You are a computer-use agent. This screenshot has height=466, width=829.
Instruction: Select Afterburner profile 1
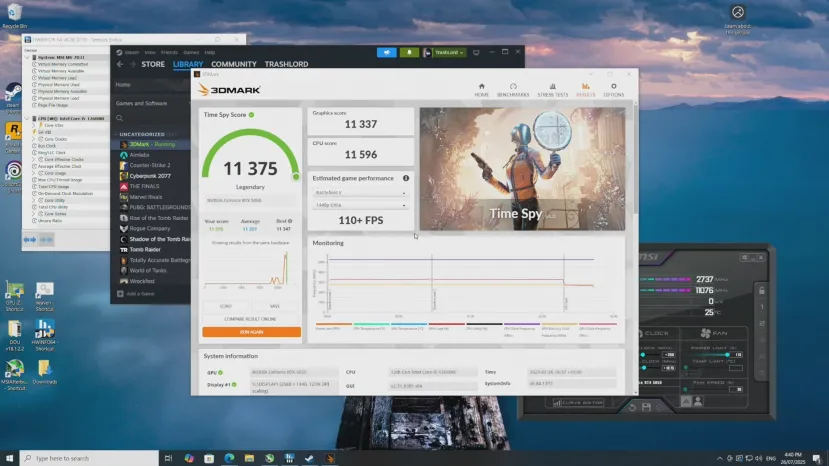762,307
